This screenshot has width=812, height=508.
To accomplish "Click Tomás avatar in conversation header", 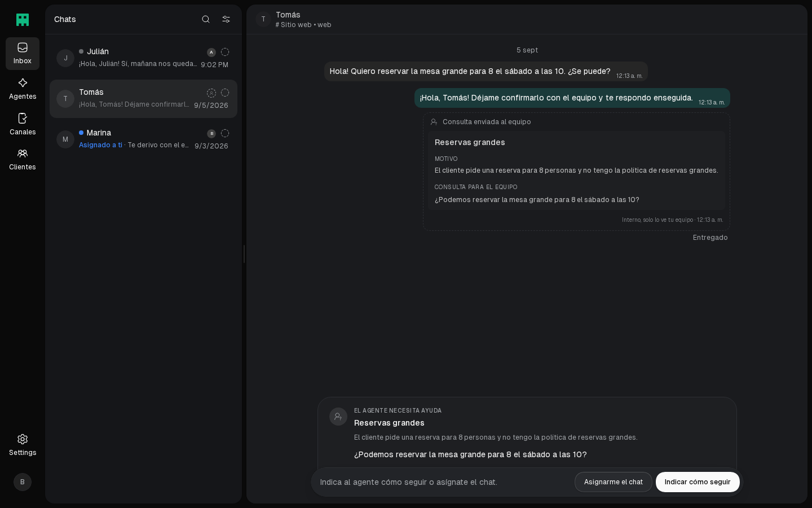I will (x=263, y=19).
